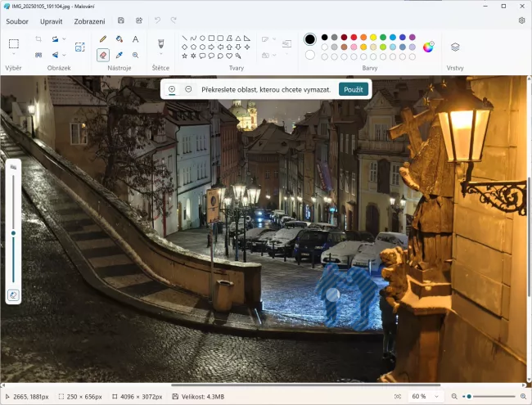Click the horizontal scrollbar below the canvas
532x405 pixels.
coord(304,385)
